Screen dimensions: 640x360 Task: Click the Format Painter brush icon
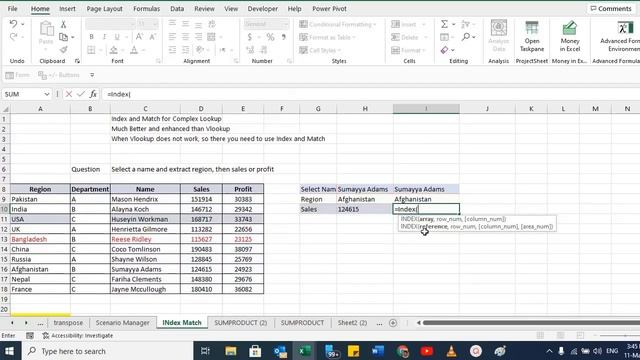click(64, 50)
